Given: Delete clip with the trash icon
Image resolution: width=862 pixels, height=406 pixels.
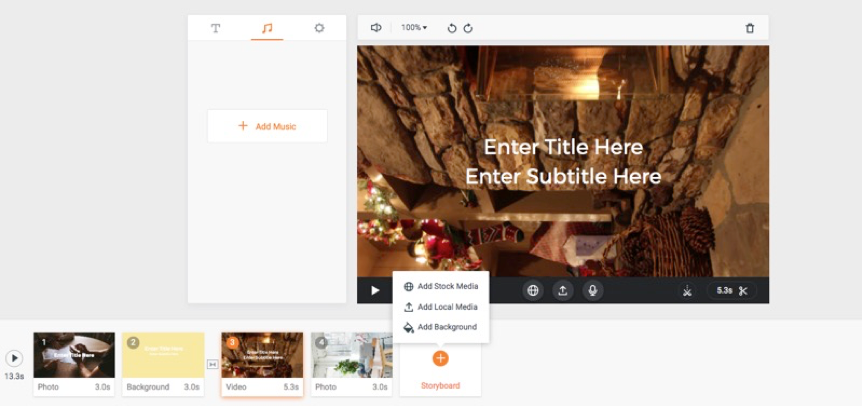Looking at the screenshot, I should point(750,28).
